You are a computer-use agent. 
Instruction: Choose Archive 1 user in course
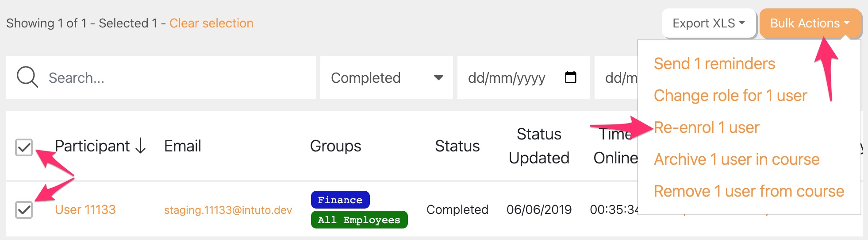736,159
